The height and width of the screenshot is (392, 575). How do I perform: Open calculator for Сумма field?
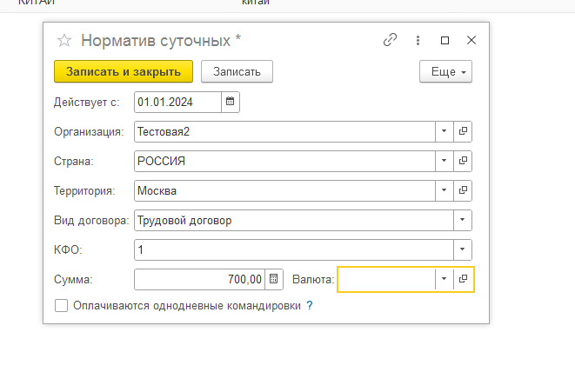pyautogui.click(x=273, y=279)
